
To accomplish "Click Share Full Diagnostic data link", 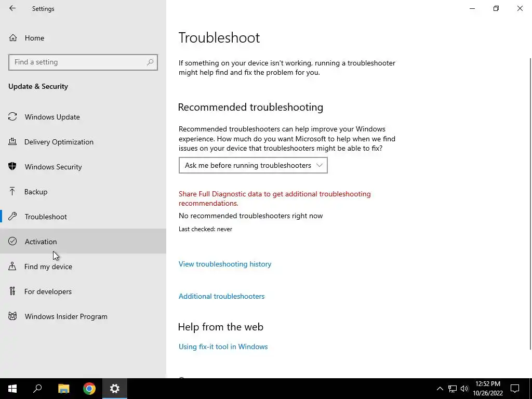I will point(274,198).
